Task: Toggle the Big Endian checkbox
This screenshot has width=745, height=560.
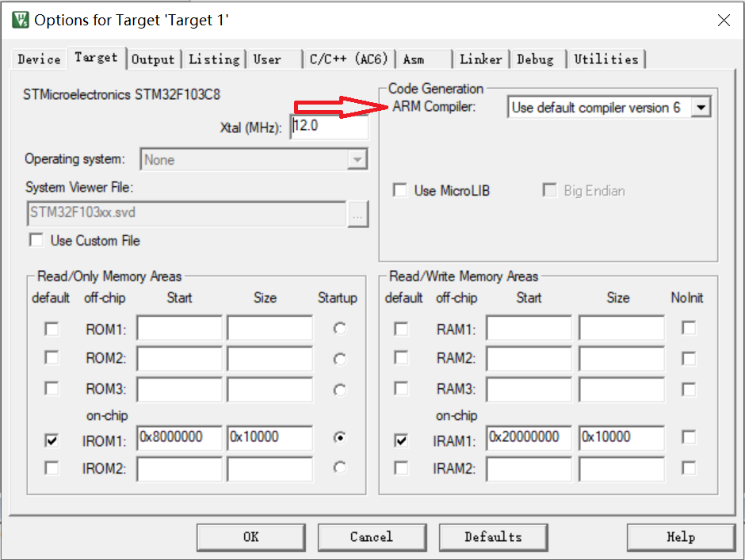Action: tap(550, 190)
